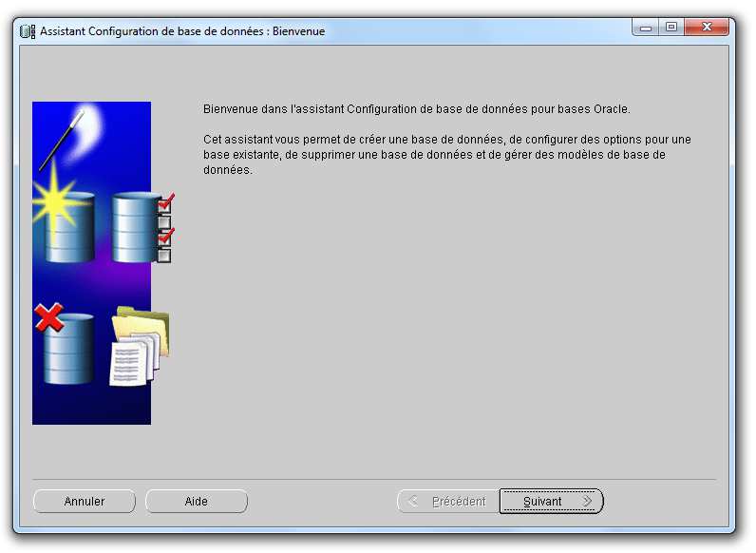The width and height of the screenshot is (756, 553).
Task: Minimize the assistant window
Action: pos(647,28)
